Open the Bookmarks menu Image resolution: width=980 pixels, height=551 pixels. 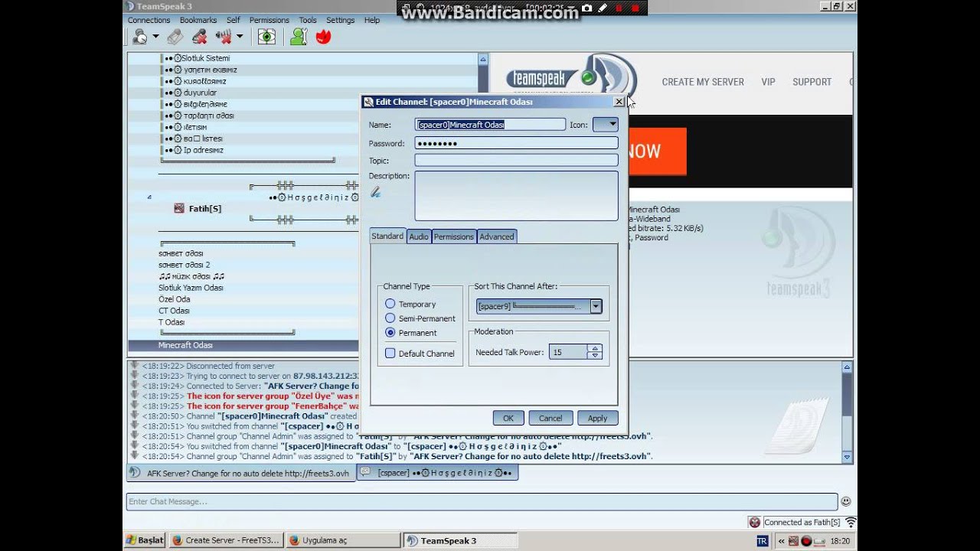[x=198, y=20]
